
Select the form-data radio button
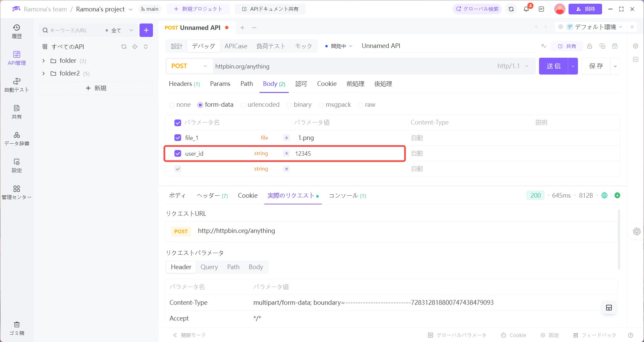(200, 105)
